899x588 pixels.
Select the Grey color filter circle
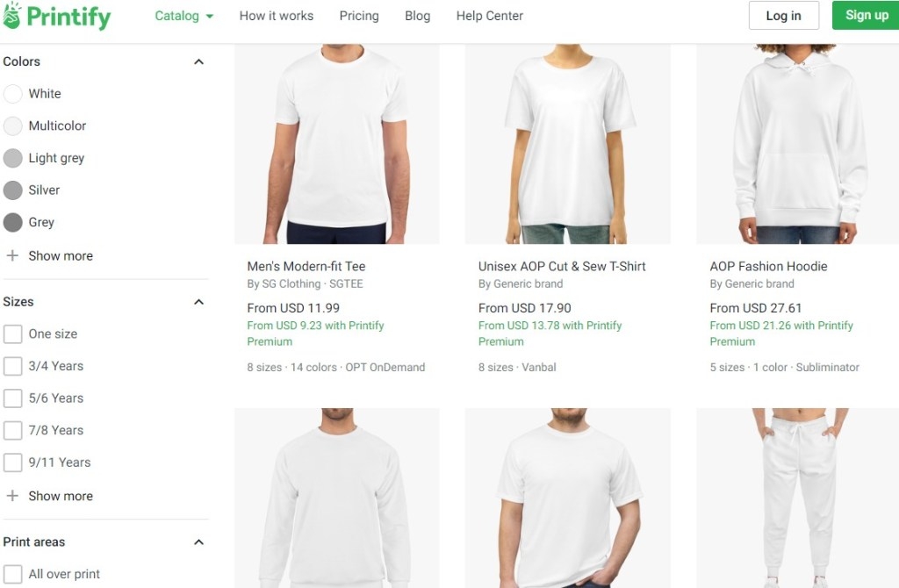tap(12, 223)
